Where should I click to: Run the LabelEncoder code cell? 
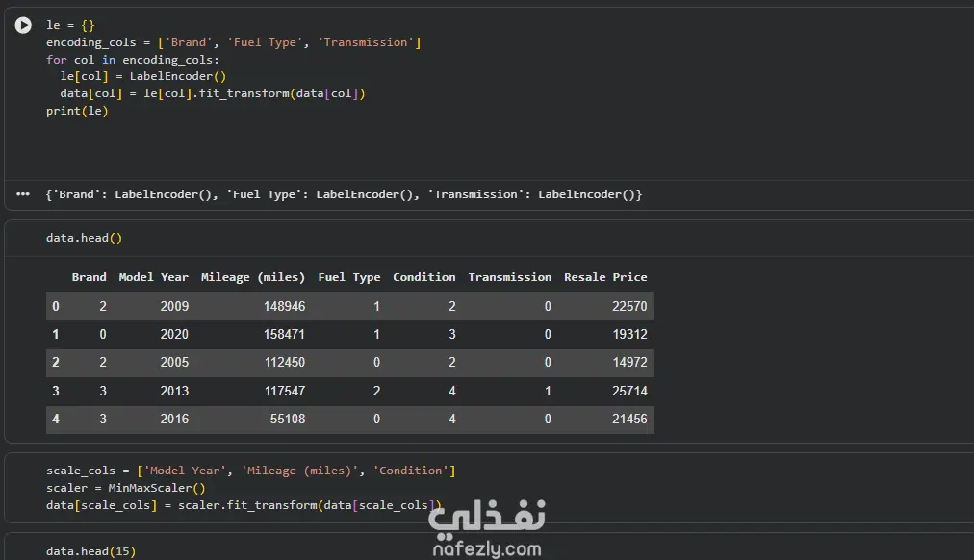[x=23, y=25]
